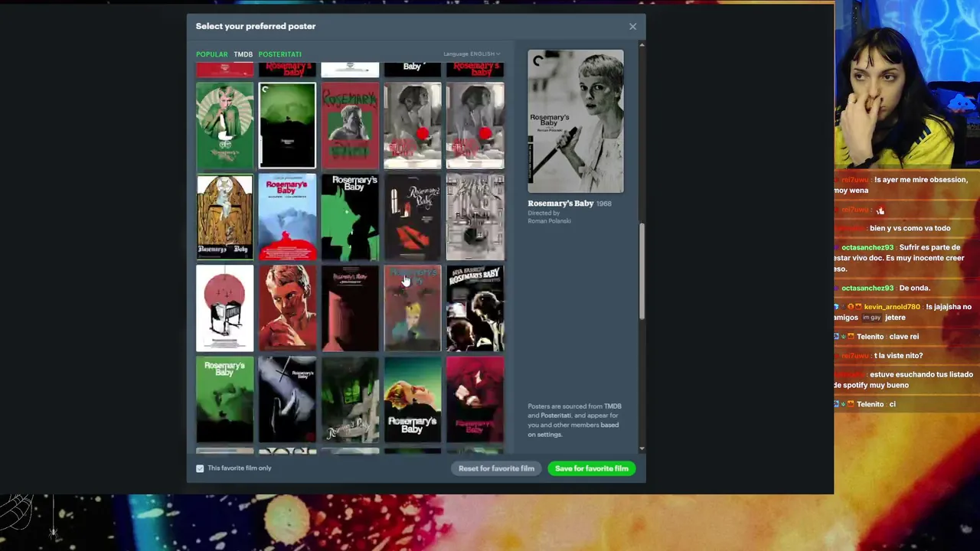
Task: Click chat message "De onda."
Action: click(915, 289)
